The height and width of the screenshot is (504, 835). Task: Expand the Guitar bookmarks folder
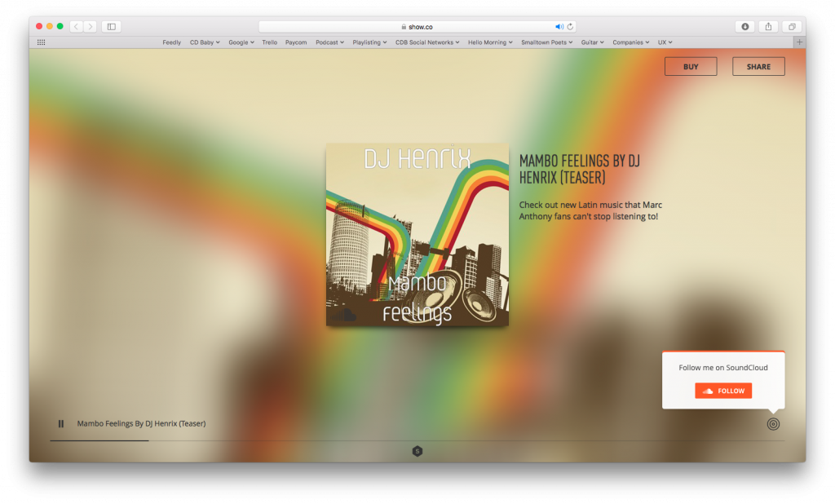tap(592, 42)
